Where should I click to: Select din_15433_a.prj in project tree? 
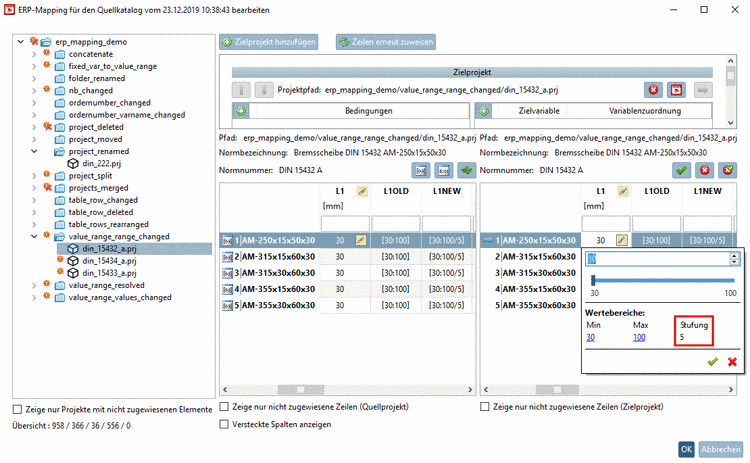point(109,273)
